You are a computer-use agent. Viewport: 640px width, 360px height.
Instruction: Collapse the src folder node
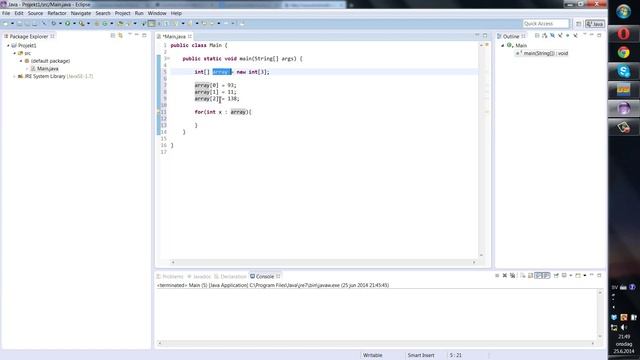(15, 53)
